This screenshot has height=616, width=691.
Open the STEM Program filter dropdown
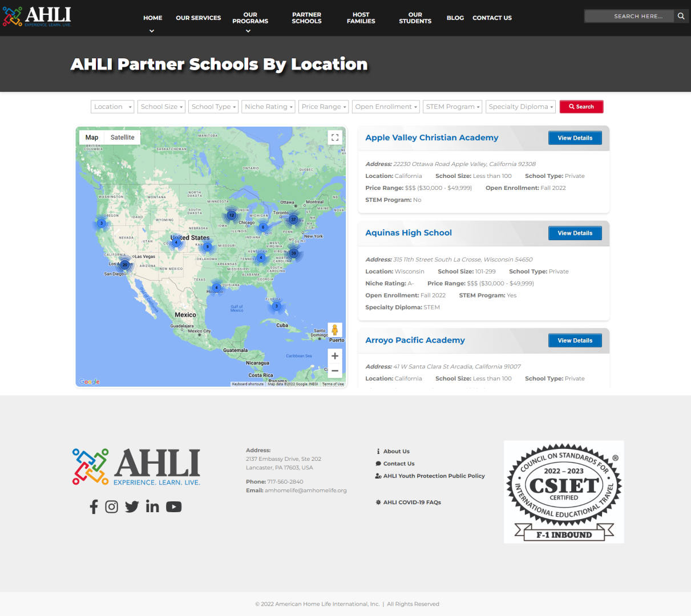[452, 107]
